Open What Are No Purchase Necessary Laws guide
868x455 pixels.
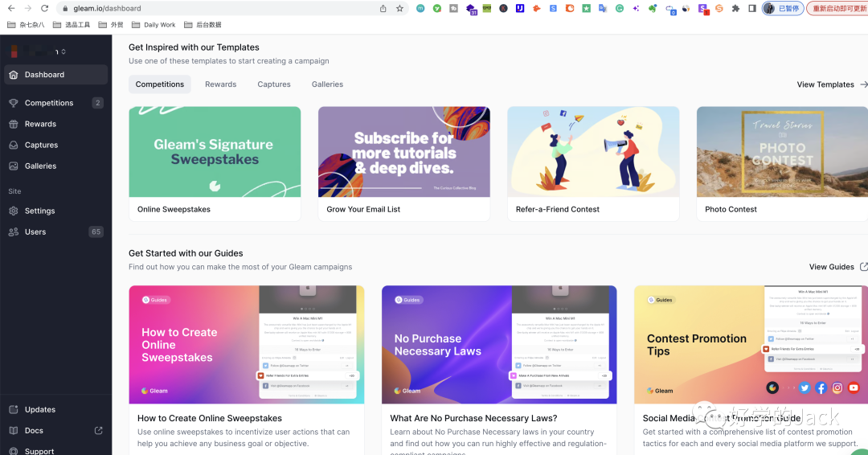point(474,419)
